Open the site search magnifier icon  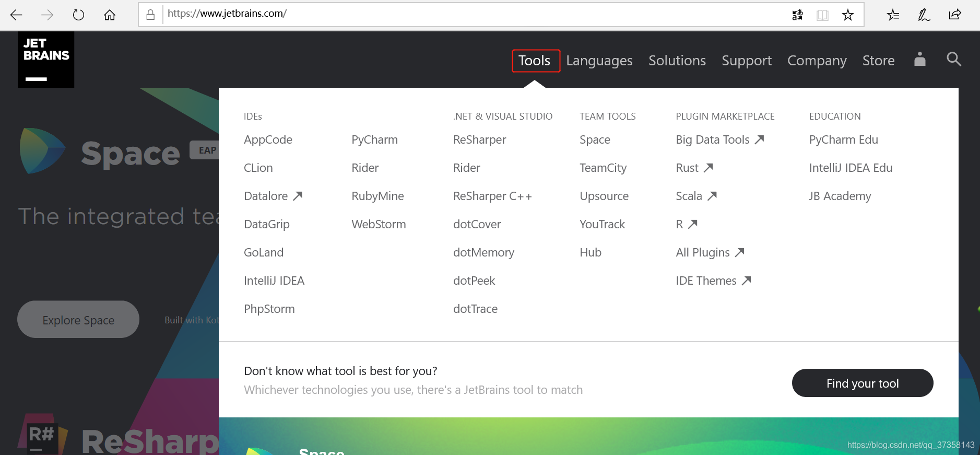[954, 59]
